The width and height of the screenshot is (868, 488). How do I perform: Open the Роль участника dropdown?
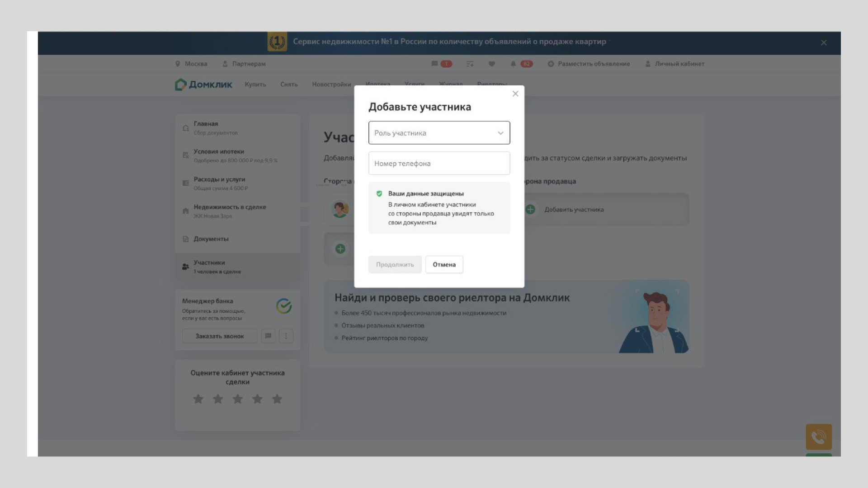(439, 132)
